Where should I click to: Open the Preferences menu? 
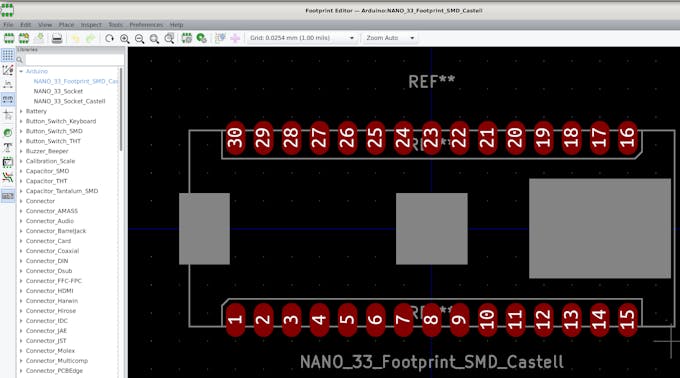[x=146, y=25]
